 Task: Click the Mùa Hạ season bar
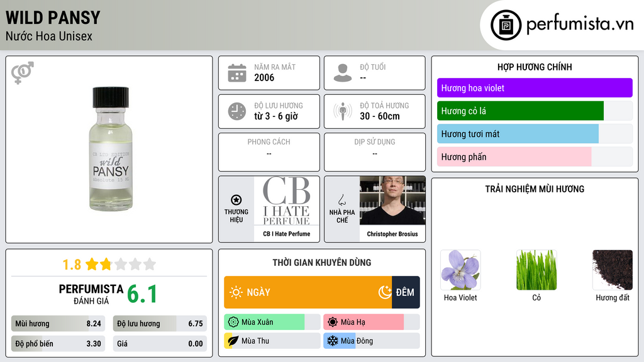click(x=372, y=322)
